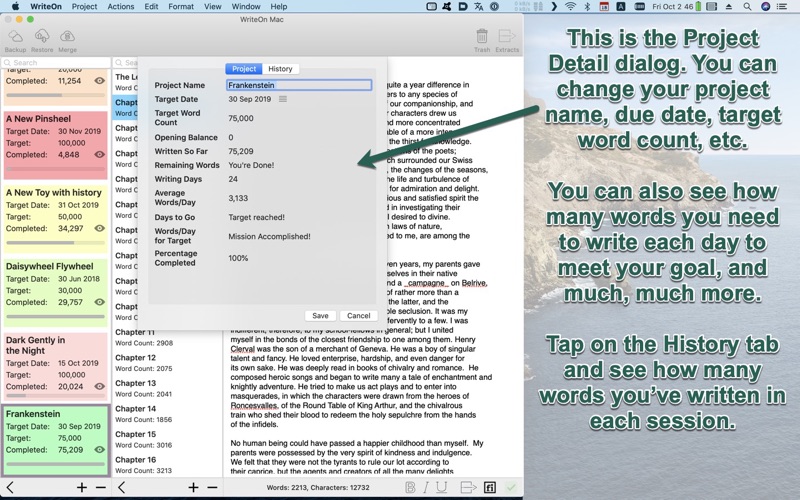The height and width of the screenshot is (500, 800).
Task: Click the Trash toolbar icon
Action: point(482,36)
